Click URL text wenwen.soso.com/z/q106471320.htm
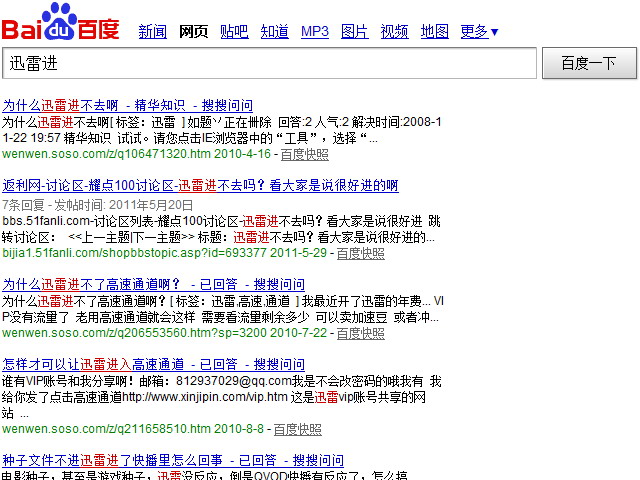The height and width of the screenshot is (480, 640). pos(107,154)
